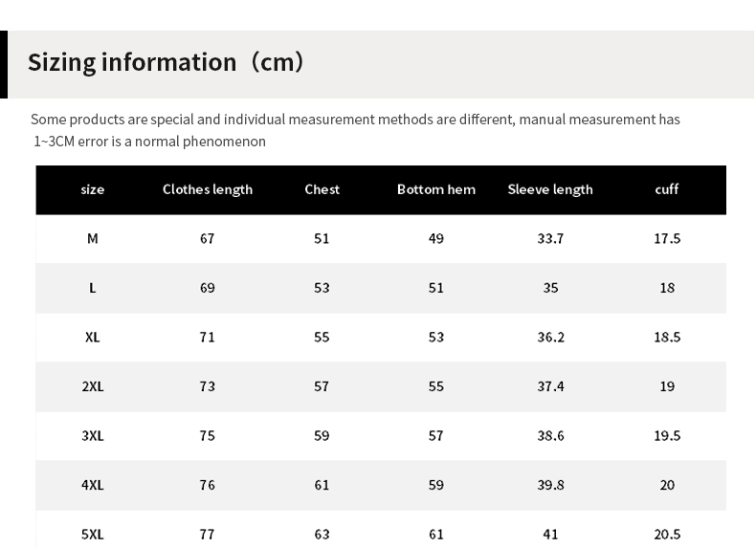Screen dimensions: 756x548
Task: Click the M size row label
Action: point(93,238)
